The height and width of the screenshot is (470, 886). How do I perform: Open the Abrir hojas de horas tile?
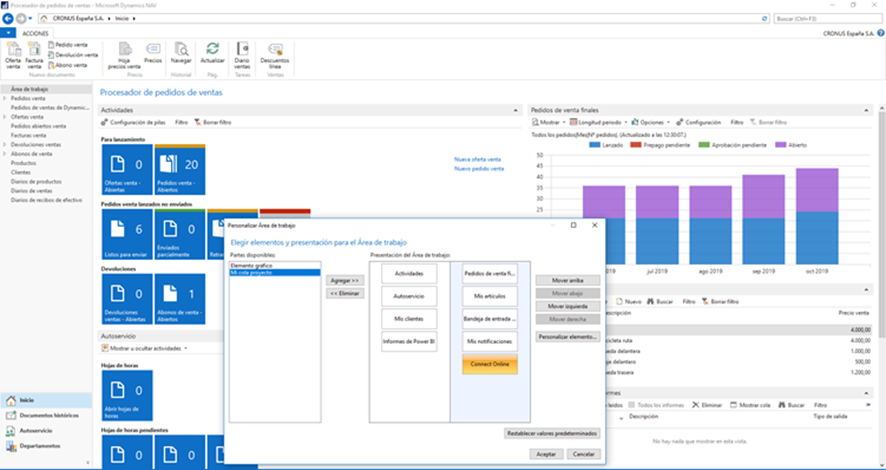127,395
